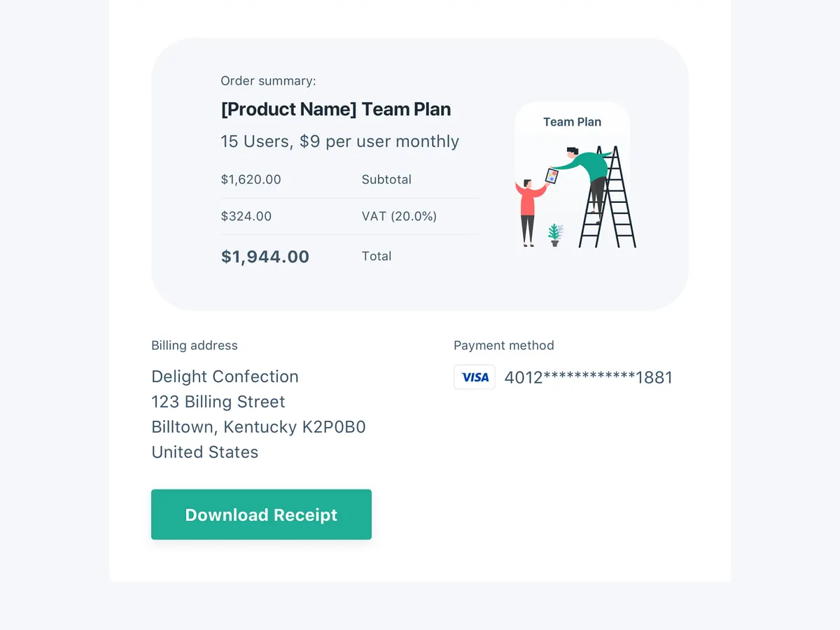Click the Payment method section header
The width and height of the screenshot is (840, 630).
pyautogui.click(x=503, y=345)
